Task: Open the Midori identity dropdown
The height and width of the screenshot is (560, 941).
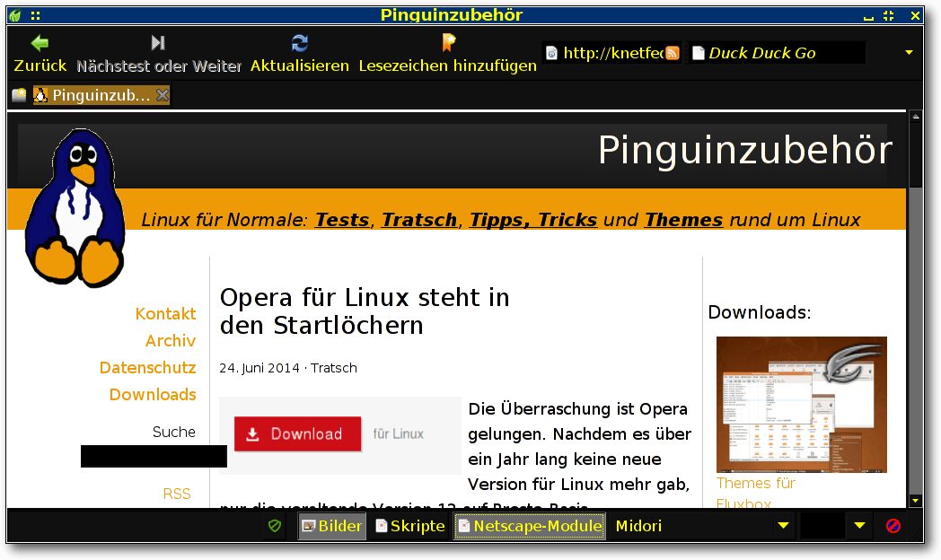Action: 783,526
